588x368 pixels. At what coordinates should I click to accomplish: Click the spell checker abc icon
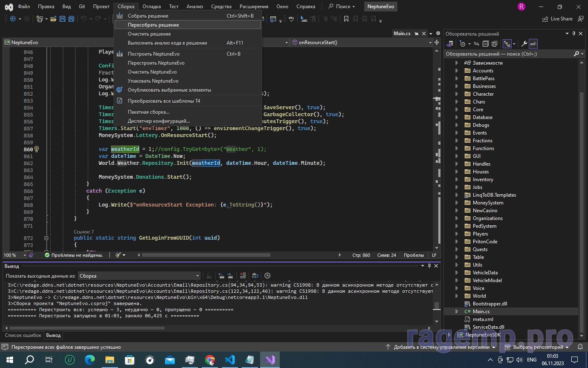coord(291,19)
